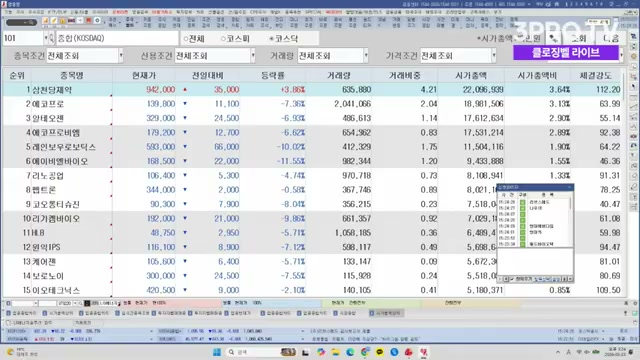Click Windows taskbar search box
The height and width of the screenshot is (360, 640).
point(261,352)
